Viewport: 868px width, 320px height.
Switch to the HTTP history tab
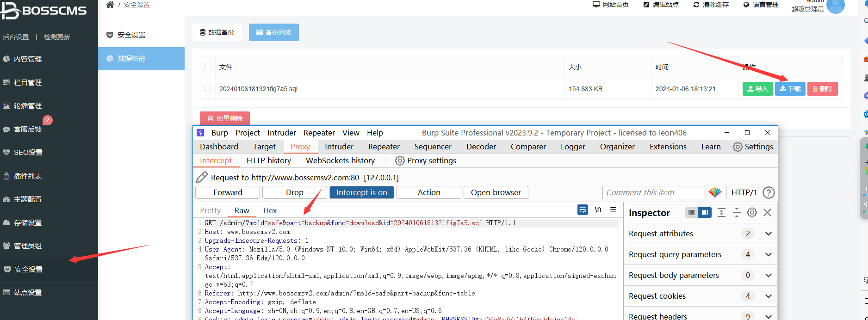coord(268,160)
